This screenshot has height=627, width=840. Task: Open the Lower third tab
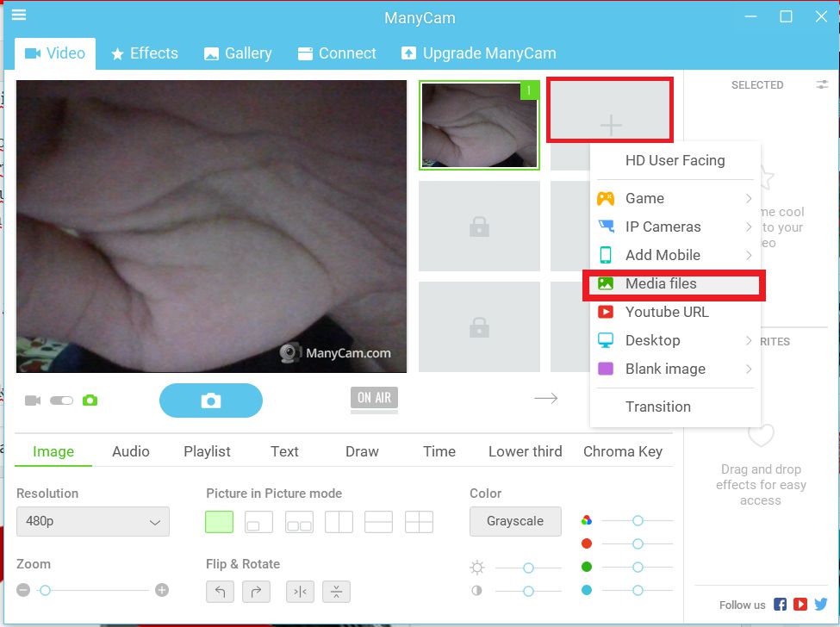[525, 451]
